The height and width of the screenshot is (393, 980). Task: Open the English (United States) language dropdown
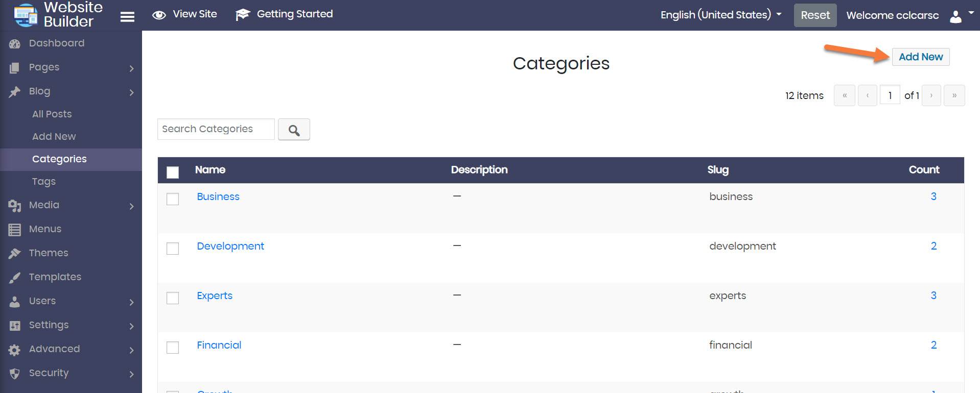720,15
